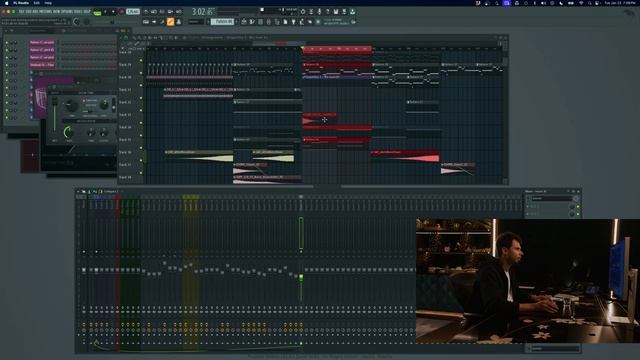Click the View Browser toolbar icon
This screenshot has height=360, width=640.
click(x=277, y=22)
